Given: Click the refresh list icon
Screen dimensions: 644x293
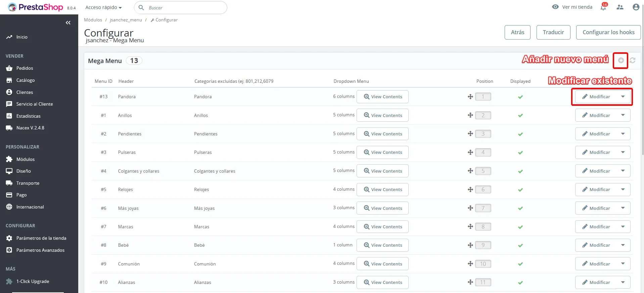Looking at the screenshot, I should pyautogui.click(x=633, y=60).
